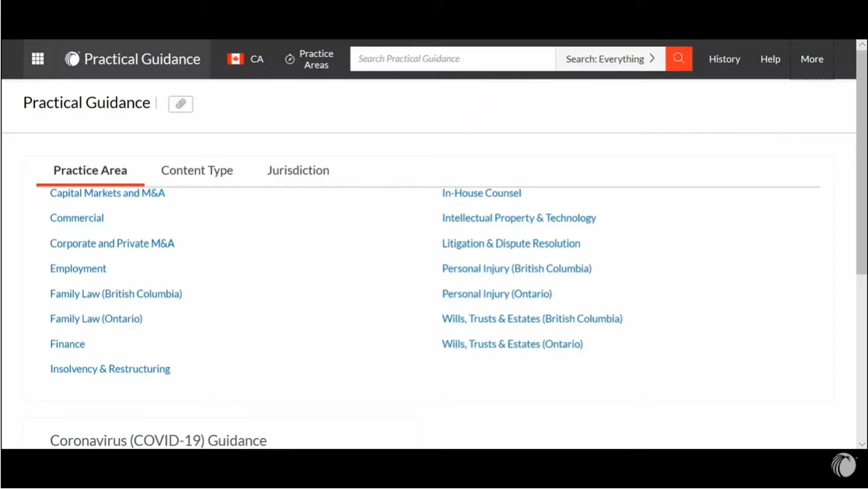
Task: Open the More dropdown in the header
Action: point(812,59)
